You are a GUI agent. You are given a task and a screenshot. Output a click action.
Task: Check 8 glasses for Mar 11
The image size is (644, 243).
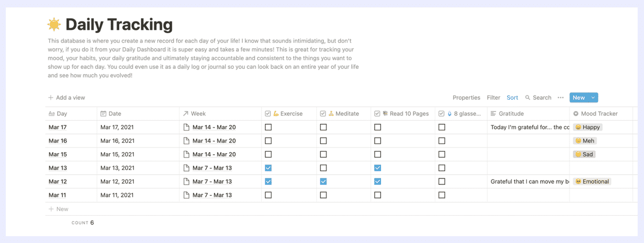point(442,195)
